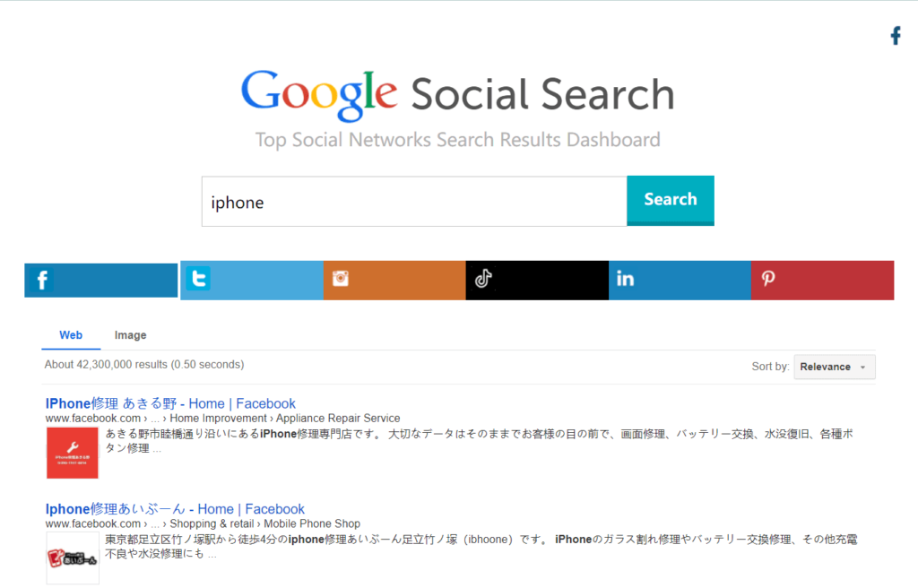
Task: Focus the search box containing iphone
Action: pos(414,202)
